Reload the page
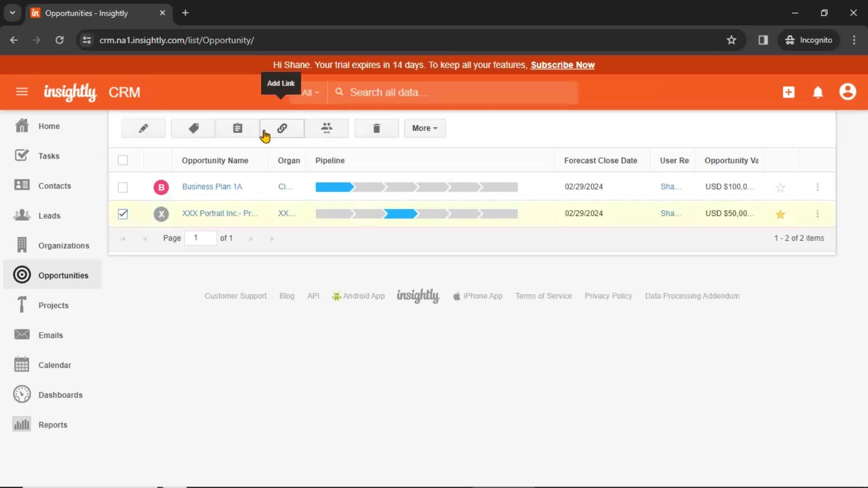 (x=59, y=40)
